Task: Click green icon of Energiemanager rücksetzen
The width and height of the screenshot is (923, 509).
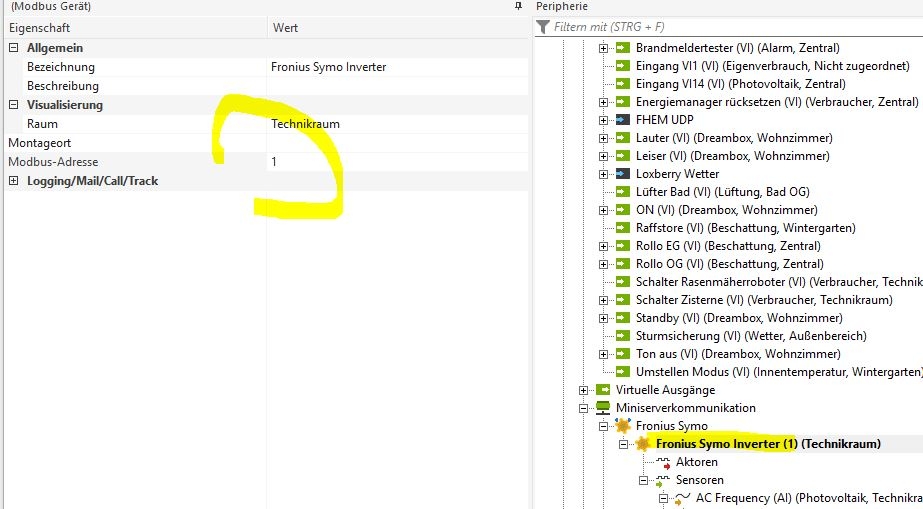Action: click(x=623, y=102)
